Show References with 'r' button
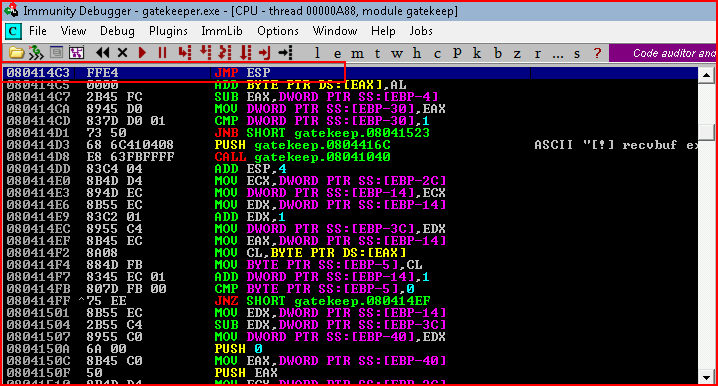 [x=538, y=54]
